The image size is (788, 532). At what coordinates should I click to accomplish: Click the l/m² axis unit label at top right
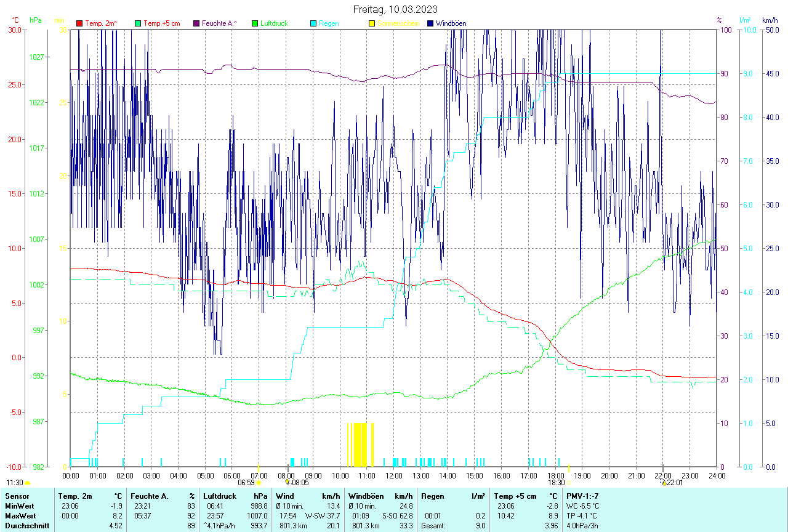point(746,20)
